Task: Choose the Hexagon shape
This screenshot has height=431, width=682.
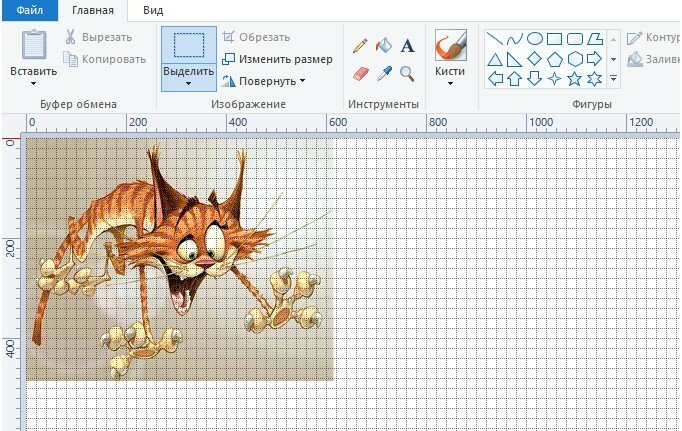Action: coord(575,59)
